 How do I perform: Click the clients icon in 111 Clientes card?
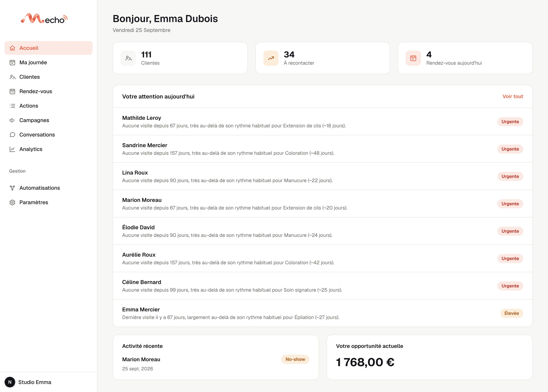(x=128, y=58)
